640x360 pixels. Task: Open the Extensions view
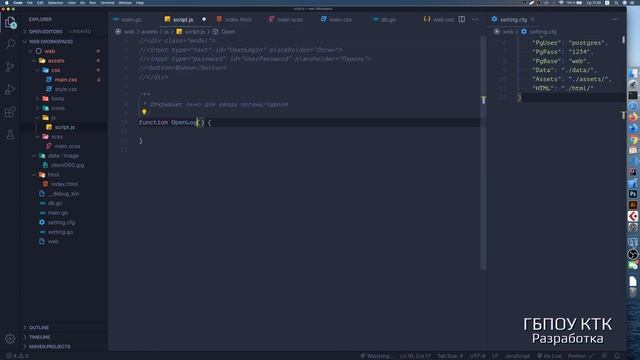click(10, 112)
